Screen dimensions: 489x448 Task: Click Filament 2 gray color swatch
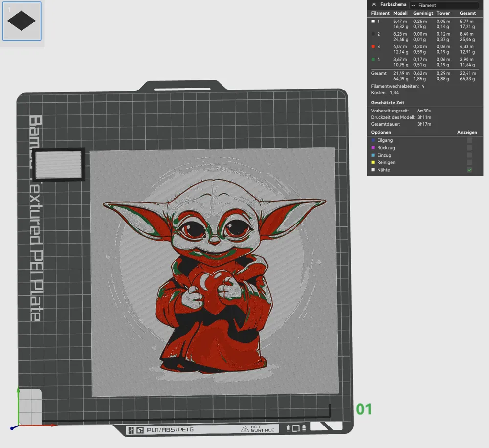[x=372, y=34]
